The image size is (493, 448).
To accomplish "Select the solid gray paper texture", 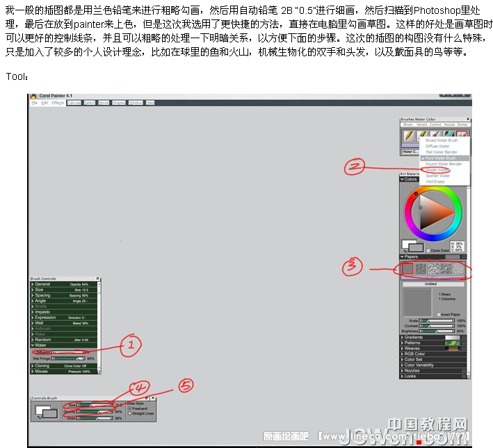I will [x=407, y=269].
